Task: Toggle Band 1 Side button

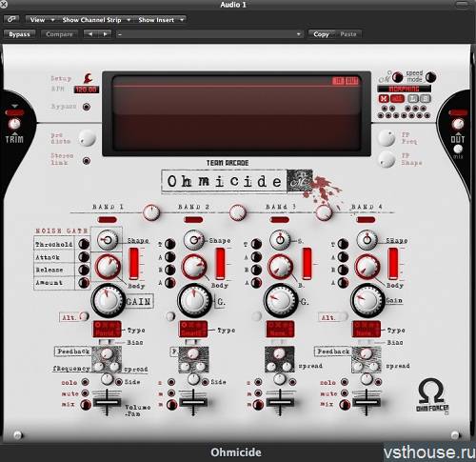Action: pyautogui.click(x=119, y=382)
